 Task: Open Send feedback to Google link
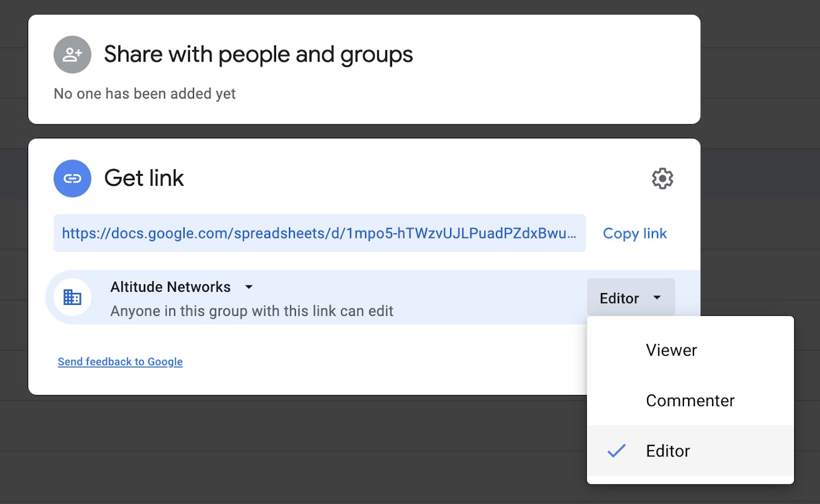tap(120, 362)
